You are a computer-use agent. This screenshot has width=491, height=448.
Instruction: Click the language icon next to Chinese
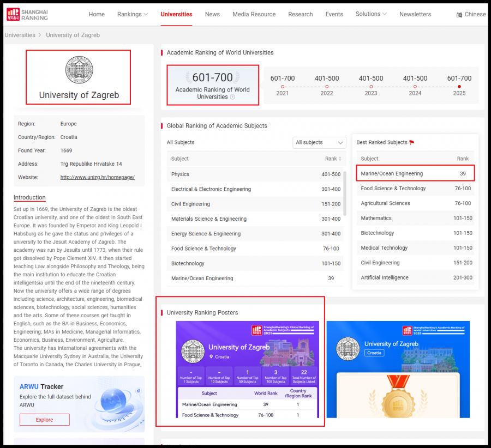[459, 15]
